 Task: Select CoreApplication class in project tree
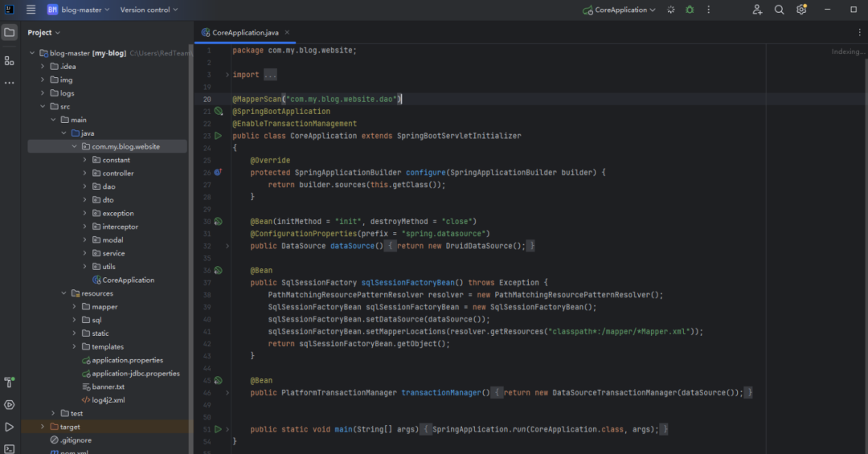click(124, 280)
